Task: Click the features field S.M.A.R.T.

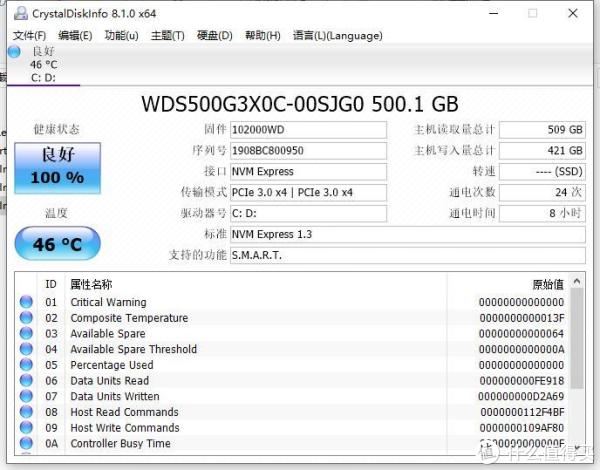Action: pyautogui.click(x=408, y=255)
